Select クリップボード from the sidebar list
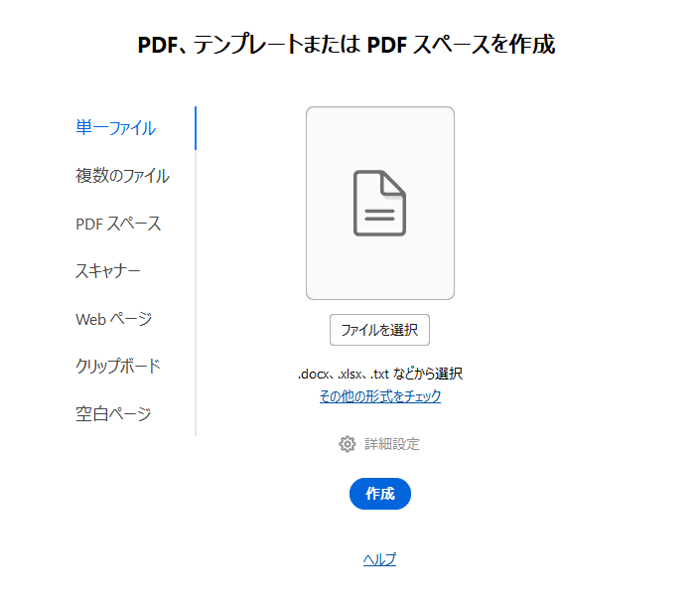This screenshot has width=700, height=610. click(x=117, y=366)
